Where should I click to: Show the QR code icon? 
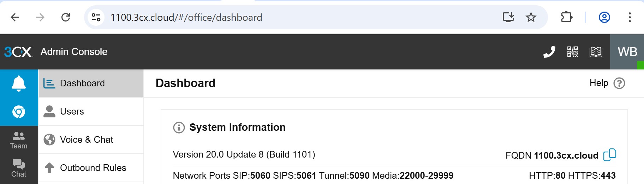coord(572,52)
